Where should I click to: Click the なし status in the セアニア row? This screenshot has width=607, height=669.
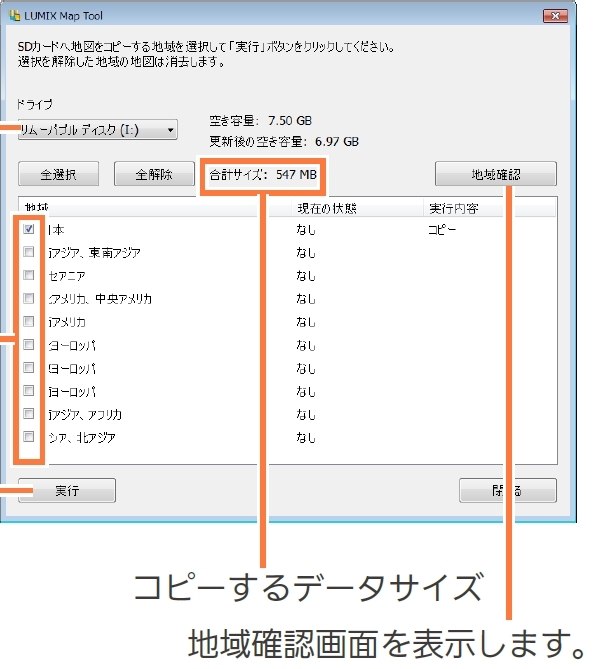(x=306, y=276)
